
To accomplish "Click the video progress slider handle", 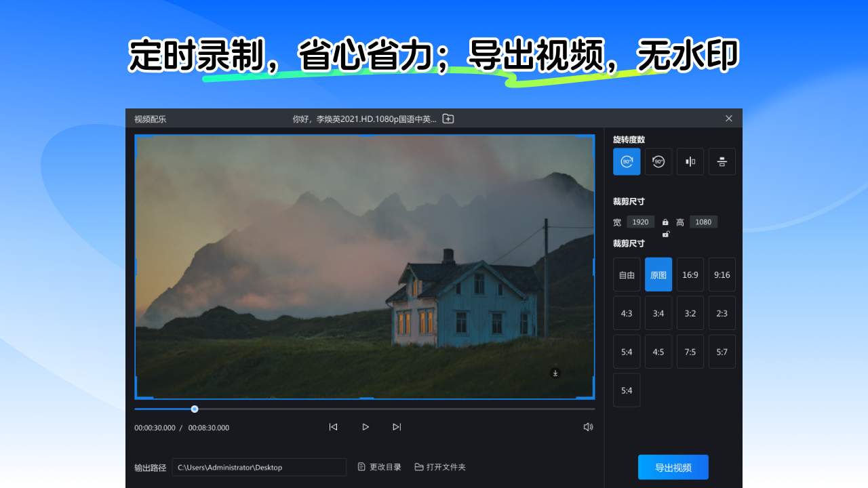I will pyautogui.click(x=195, y=409).
